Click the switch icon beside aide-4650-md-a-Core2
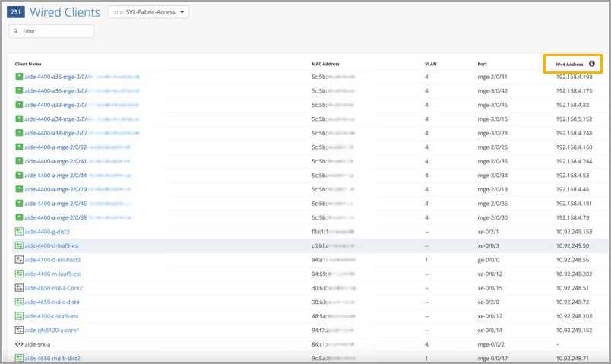Image resolution: width=611 pixels, height=364 pixels. [x=19, y=288]
